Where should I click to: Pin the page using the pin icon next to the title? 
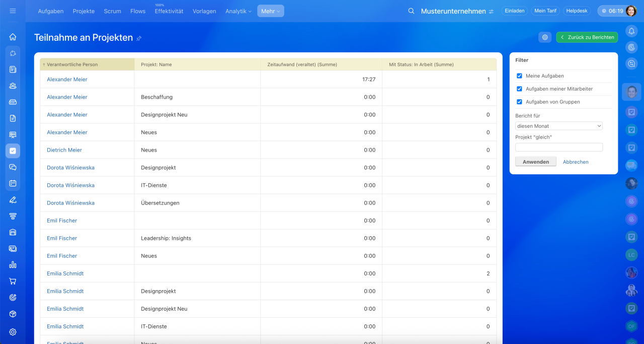(139, 38)
